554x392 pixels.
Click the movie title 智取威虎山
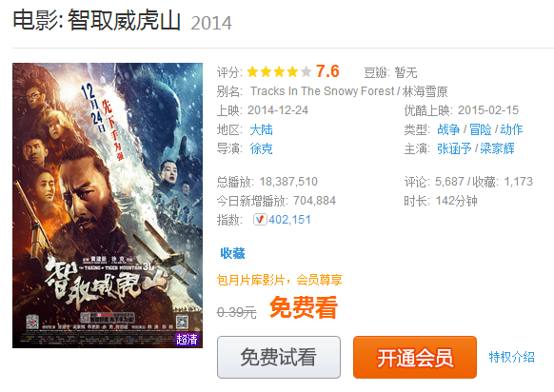(124, 20)
